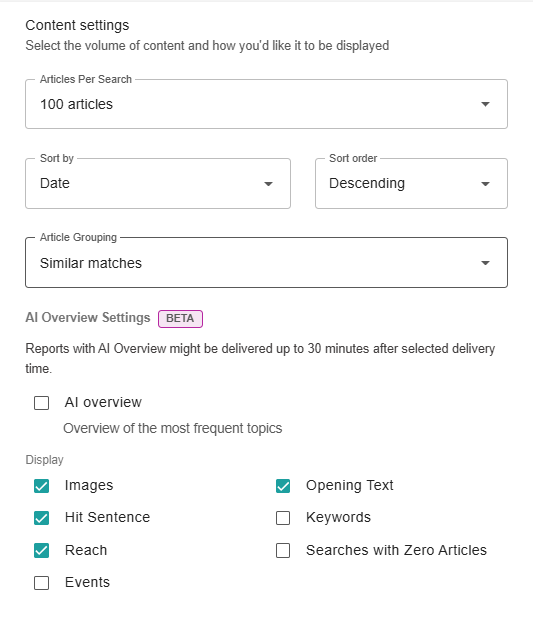Check Searches with Zero Articles

tap(283, 551)
